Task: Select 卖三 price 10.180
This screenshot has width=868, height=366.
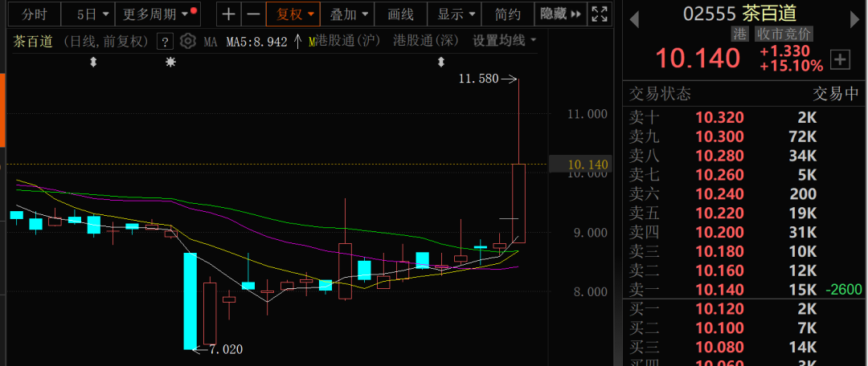Action: 719,251
